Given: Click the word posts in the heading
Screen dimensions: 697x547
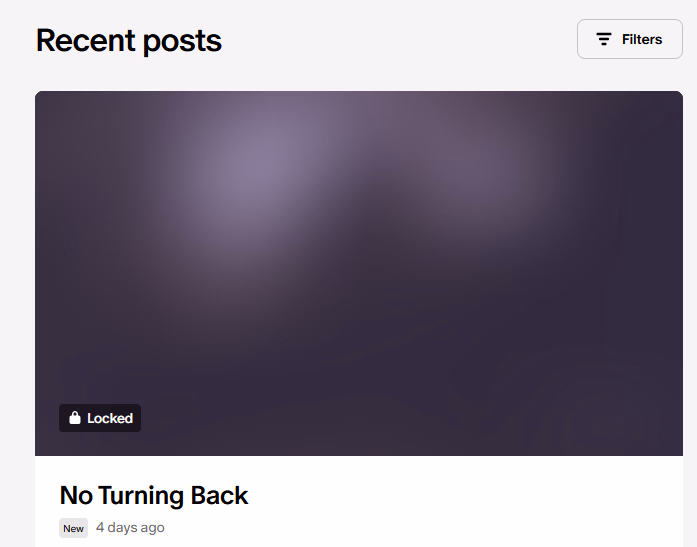Looking at the screenshot, I should [x=182, y=42].
